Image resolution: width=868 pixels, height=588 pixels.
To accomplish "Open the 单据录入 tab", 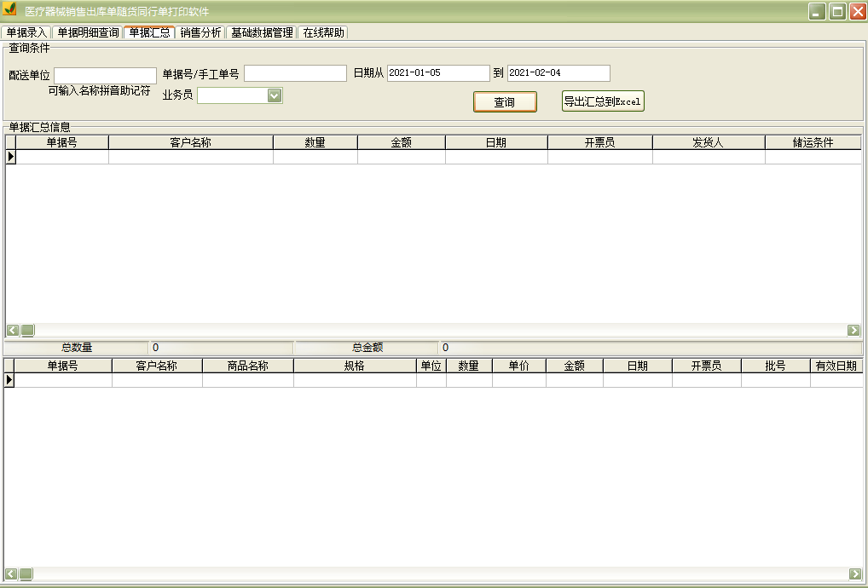I will [x=26, y=32].
